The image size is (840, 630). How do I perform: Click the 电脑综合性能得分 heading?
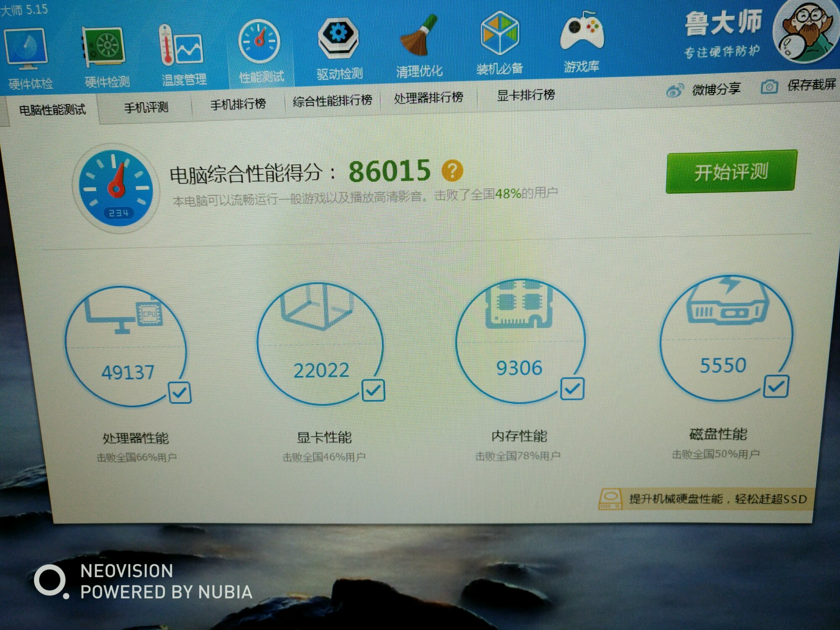[x=246, y=174]
